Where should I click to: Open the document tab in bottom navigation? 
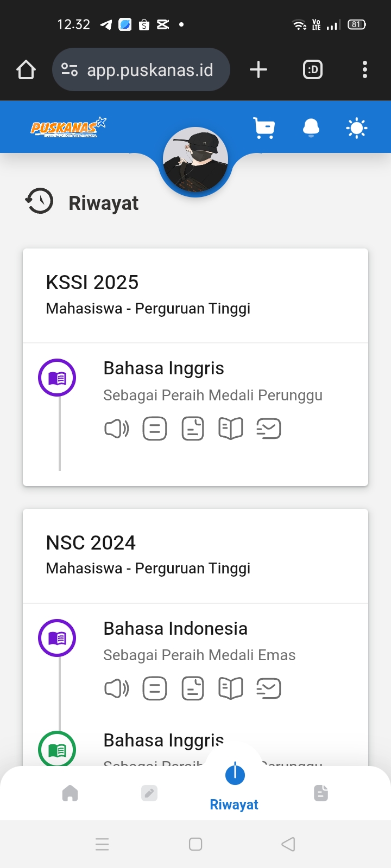click(321, 793)
